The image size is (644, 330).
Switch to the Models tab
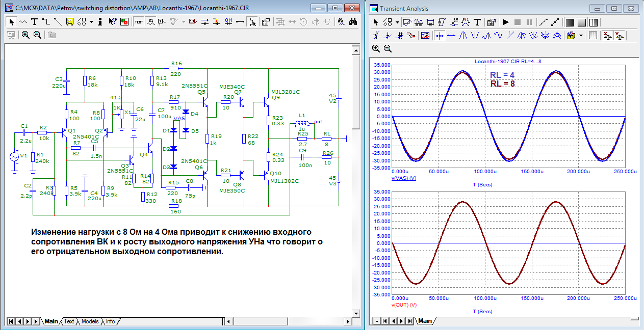pyautogui.click(x=90, y=321)
